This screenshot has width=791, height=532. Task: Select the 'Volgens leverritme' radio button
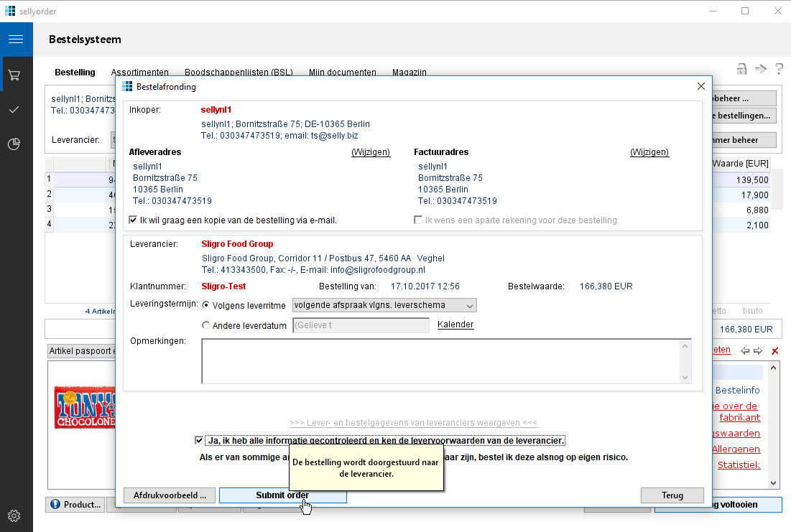[x=206, y=305]
